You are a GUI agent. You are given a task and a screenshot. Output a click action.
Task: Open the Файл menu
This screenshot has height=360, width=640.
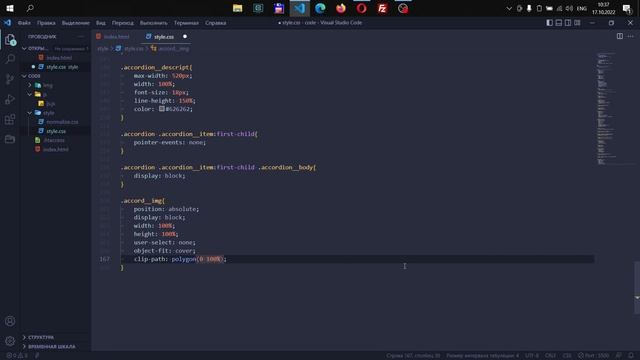point(24,23)
